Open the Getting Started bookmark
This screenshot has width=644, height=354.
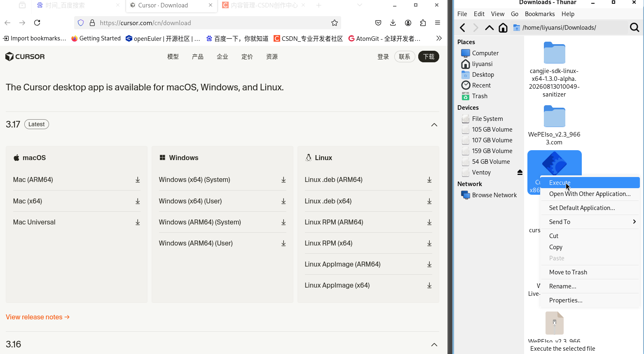(x=96, y=38)
